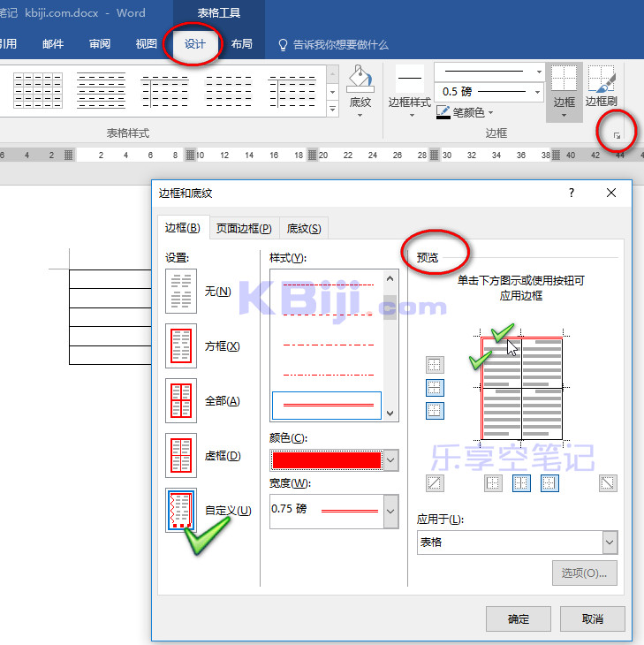
Task: Select the double-line style in the 样式 list
Action: (327, 405)
